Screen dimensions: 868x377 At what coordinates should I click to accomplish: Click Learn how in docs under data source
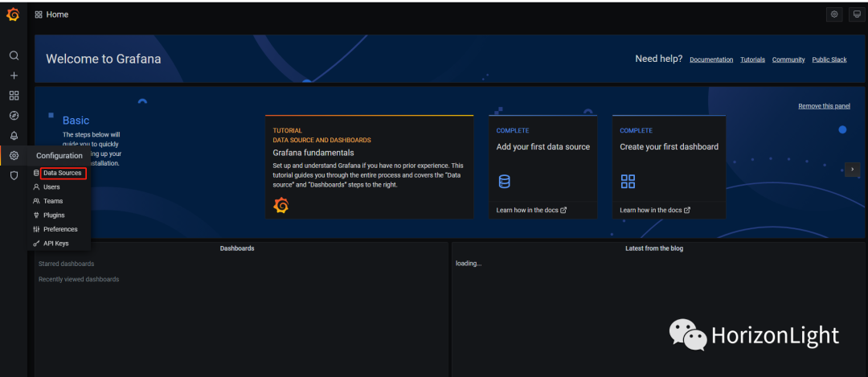pyautogui.click(x=531, y=211)
